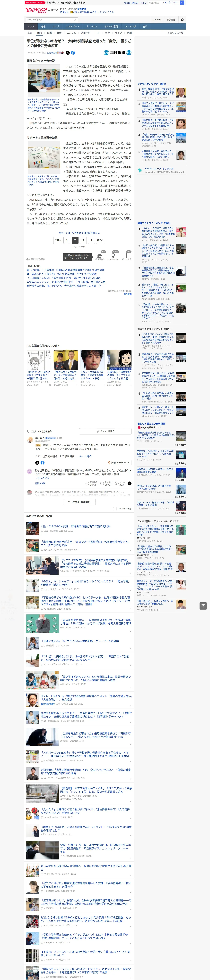The height and width of the screenshot is (980, 210).
Task: Open トピックス一覧 link
Action: tap(175, 33)
